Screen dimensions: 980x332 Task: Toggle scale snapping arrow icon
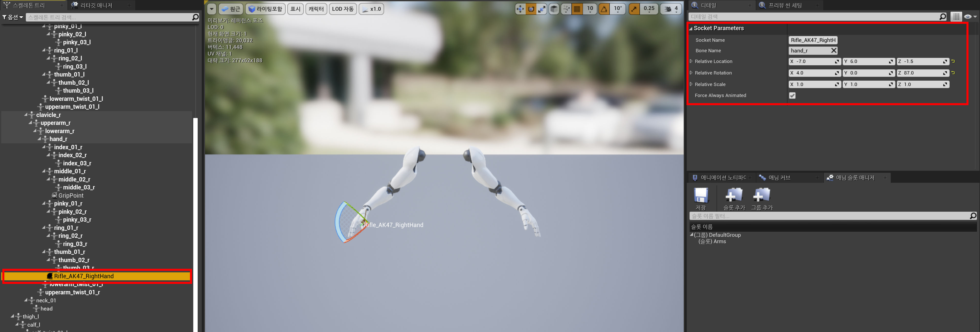[x=634, y=9]
